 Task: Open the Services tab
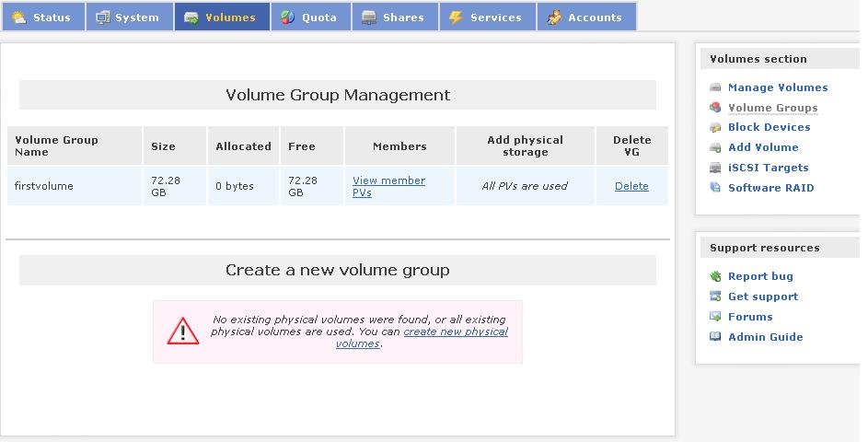coord(487,17)
